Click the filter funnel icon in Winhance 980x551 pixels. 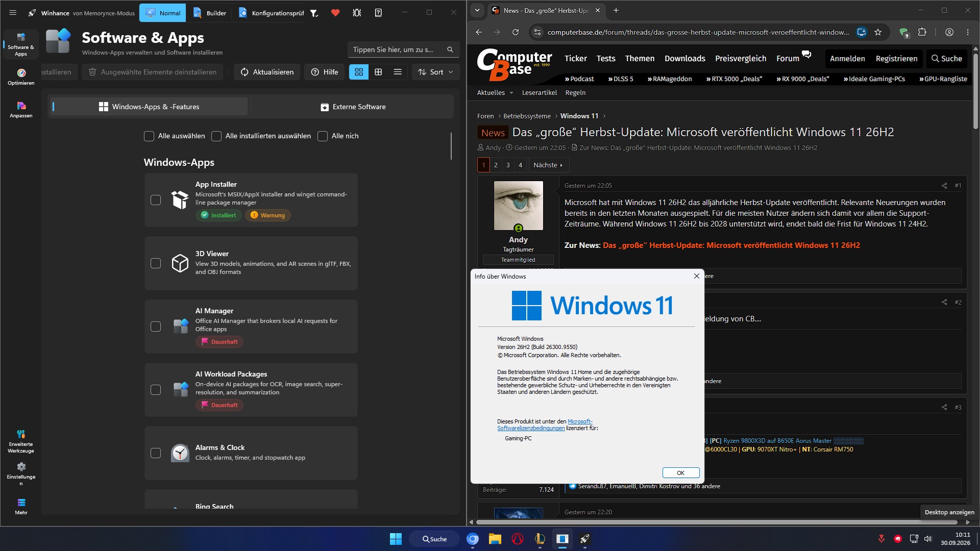click(314, 13)
